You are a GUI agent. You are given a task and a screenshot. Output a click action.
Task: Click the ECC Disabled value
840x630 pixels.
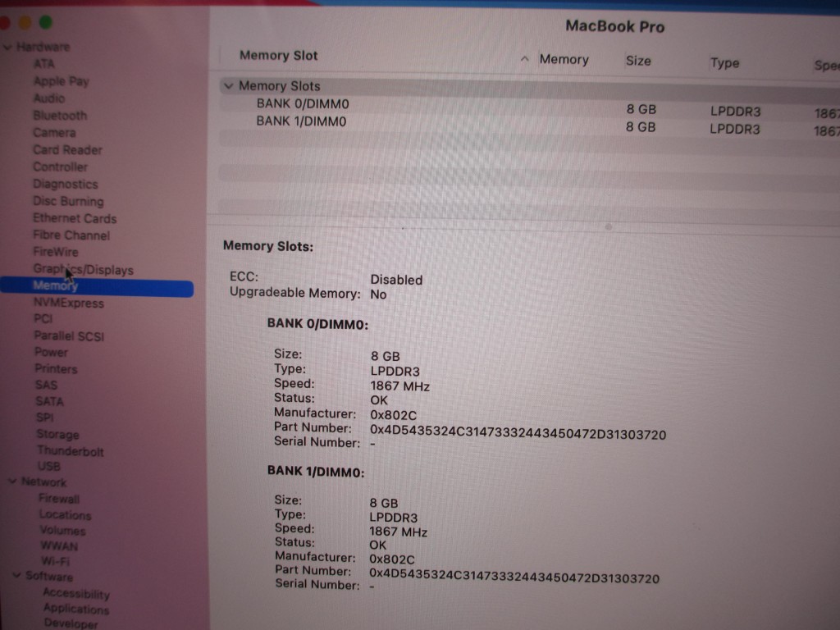(x=396, y=281)
